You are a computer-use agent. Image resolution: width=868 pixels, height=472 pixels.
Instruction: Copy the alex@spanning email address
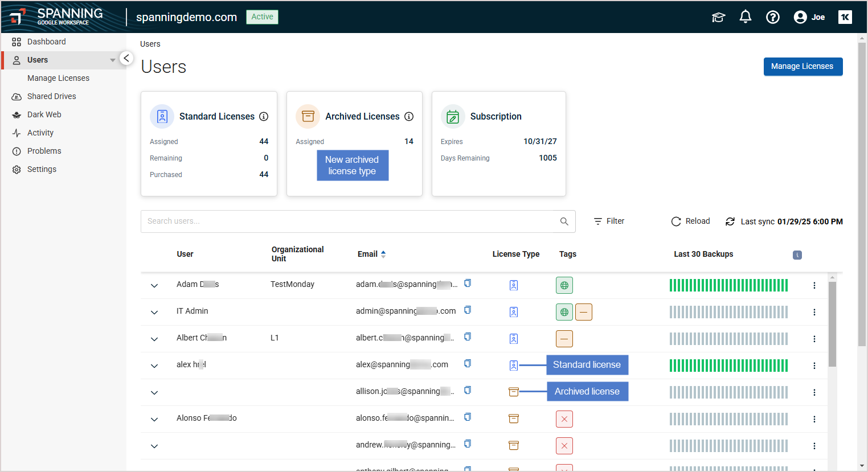(468, 363)
